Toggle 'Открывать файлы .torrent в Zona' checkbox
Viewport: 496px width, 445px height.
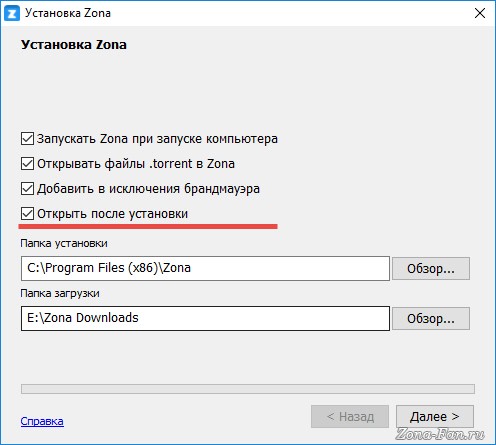coord(27,164)
